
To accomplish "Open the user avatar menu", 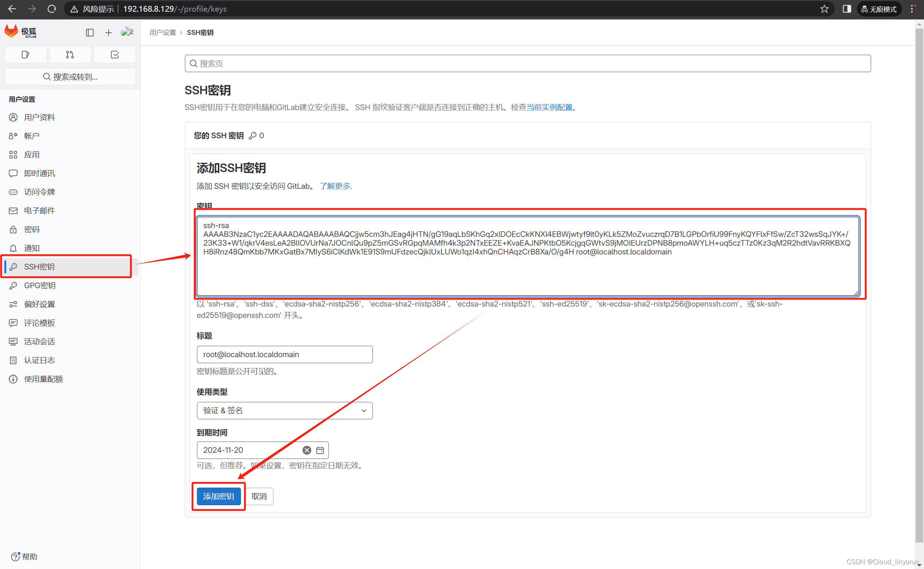I will (127, 32).
